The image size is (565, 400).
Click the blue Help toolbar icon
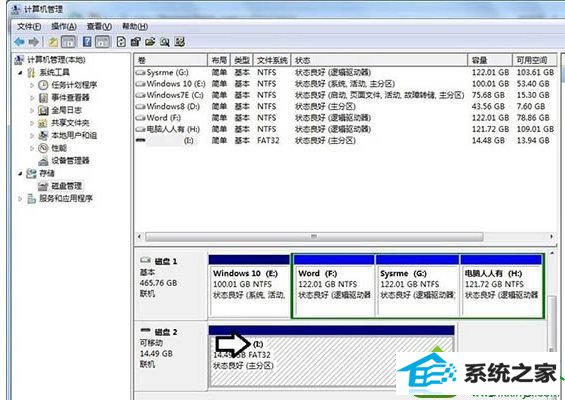87,42
